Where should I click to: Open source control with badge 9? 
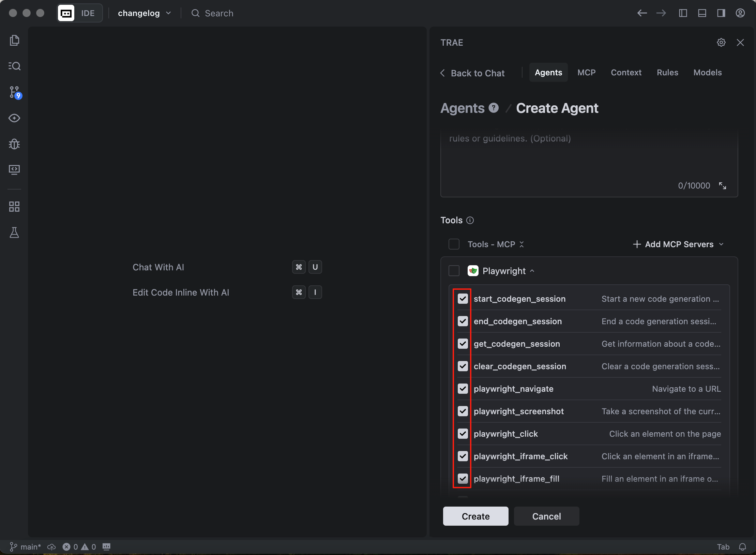14,92
